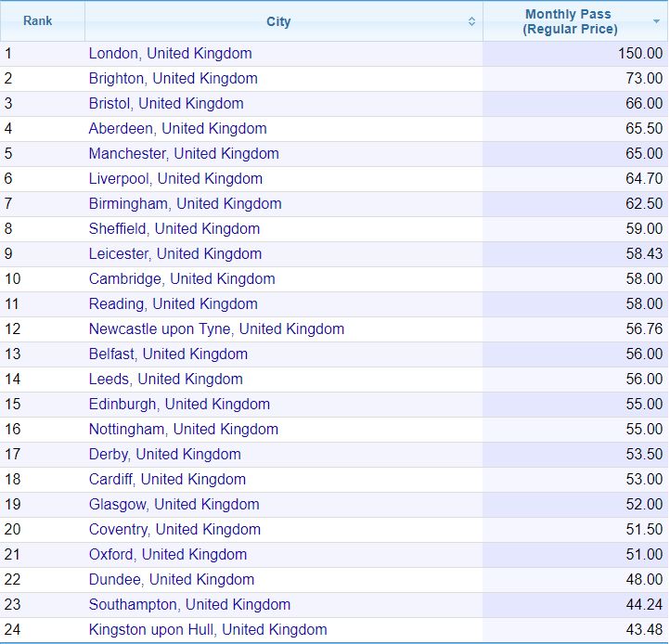Sort by City column header
The image size is (670, 644).
coord(278,21)
